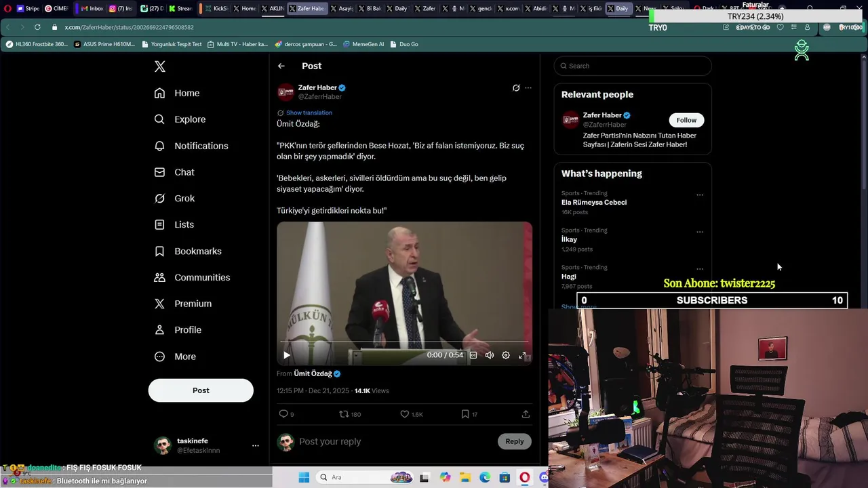Switch to the KickSt browser tab

(x=216, y=9)
